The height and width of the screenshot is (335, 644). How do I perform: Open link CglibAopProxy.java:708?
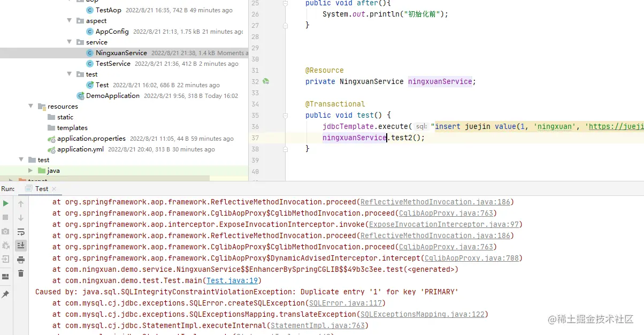coord(472,258)
